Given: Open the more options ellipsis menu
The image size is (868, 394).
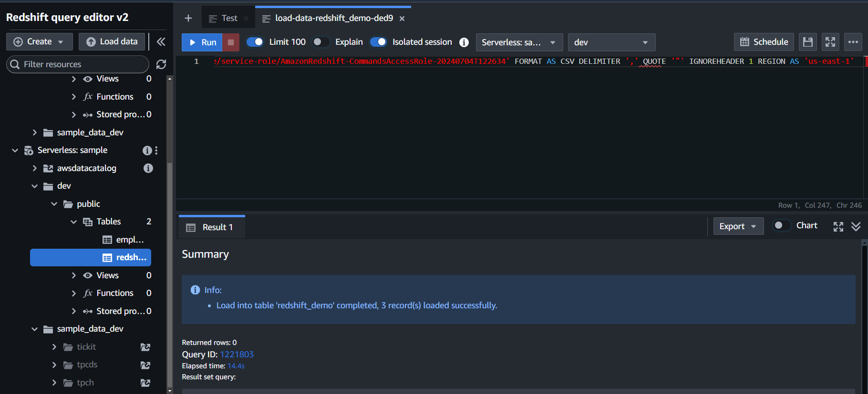Looking at the screenshot, I should click(x=853, y=42).
